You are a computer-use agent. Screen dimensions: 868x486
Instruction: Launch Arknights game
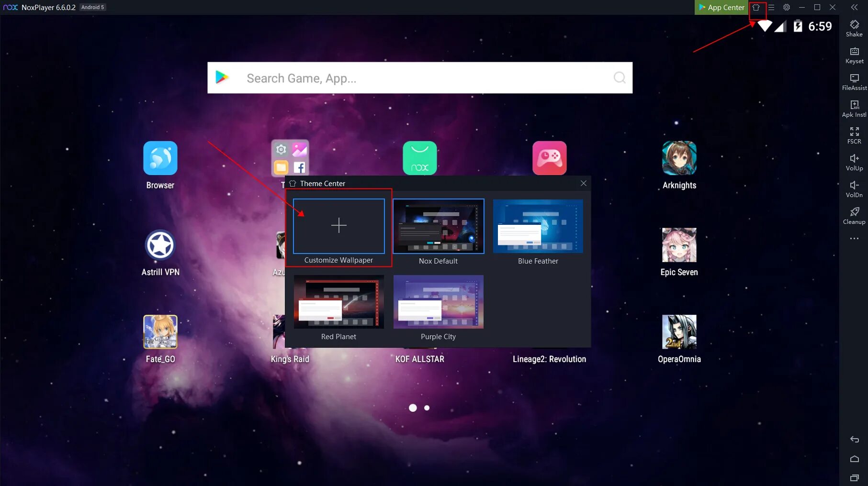pyautogui.click(x=679, y=158)
